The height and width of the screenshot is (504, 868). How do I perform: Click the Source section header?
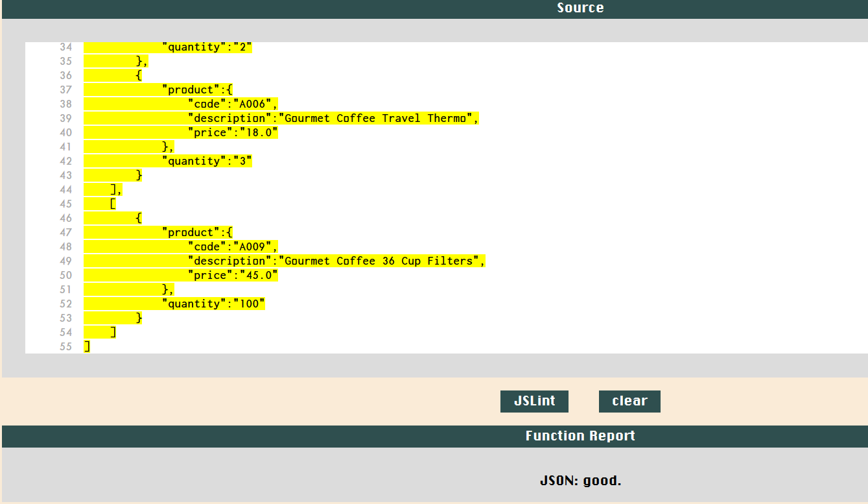click(x=580, y=8)
